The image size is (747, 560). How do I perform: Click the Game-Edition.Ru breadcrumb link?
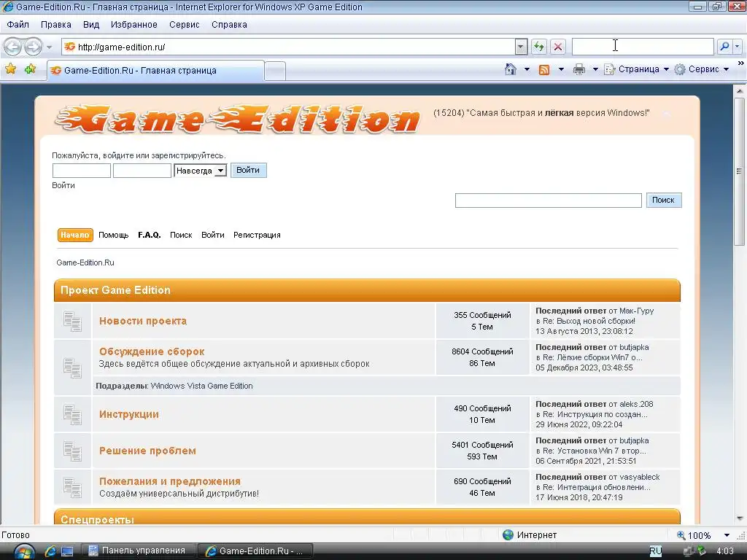[x=85, y=262]
